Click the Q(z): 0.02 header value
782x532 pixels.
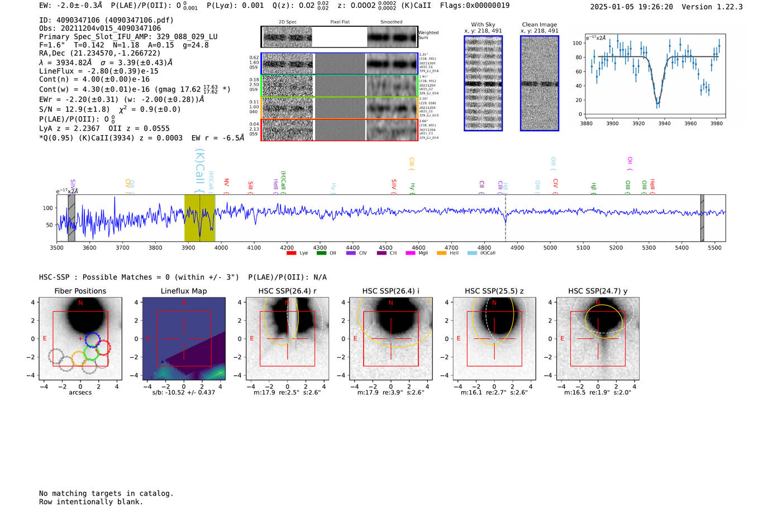301,5
